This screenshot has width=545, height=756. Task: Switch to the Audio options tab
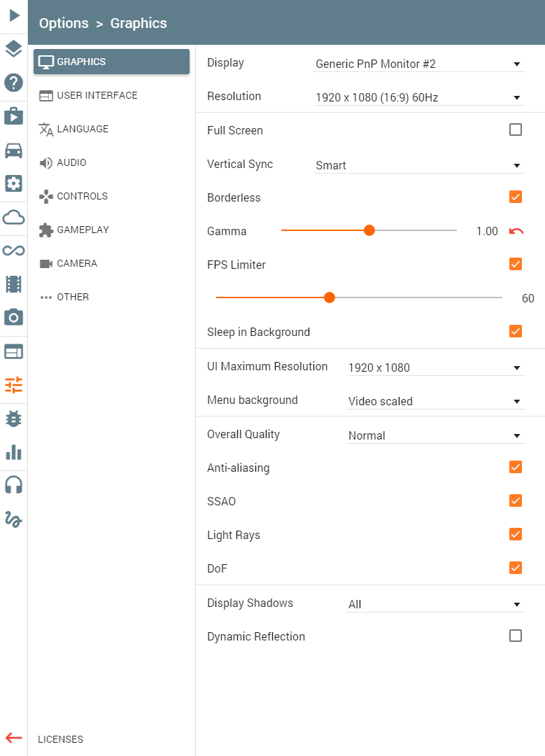[x=71, y=162]
